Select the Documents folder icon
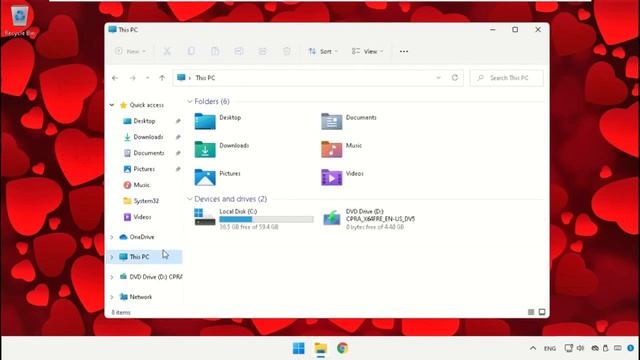 (331, 121)
